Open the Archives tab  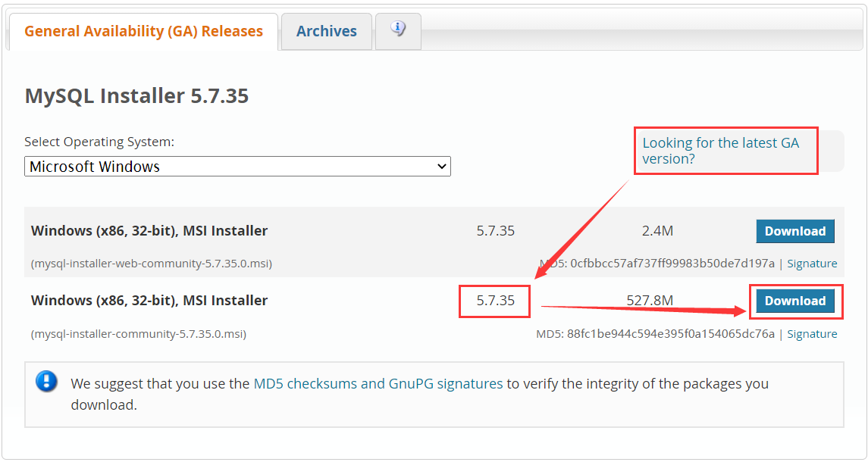326,32
